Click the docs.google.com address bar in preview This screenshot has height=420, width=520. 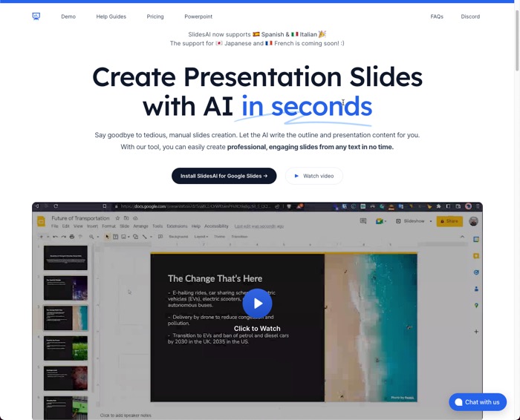(195, 206)
